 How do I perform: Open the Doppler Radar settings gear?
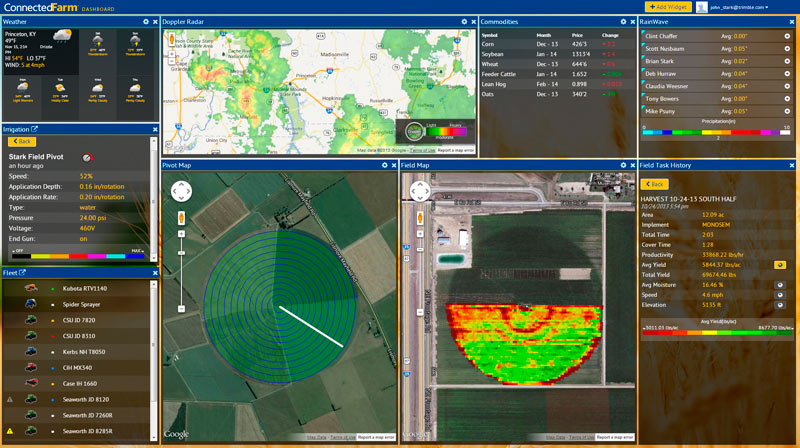click(x=464, y=22)
